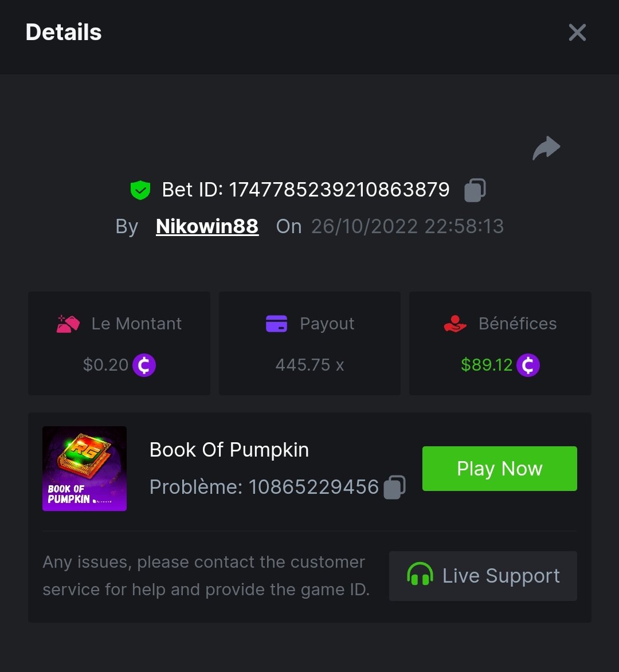Click the share arrow icon
The image size is (619, 672).
click(x=546, y=148)
